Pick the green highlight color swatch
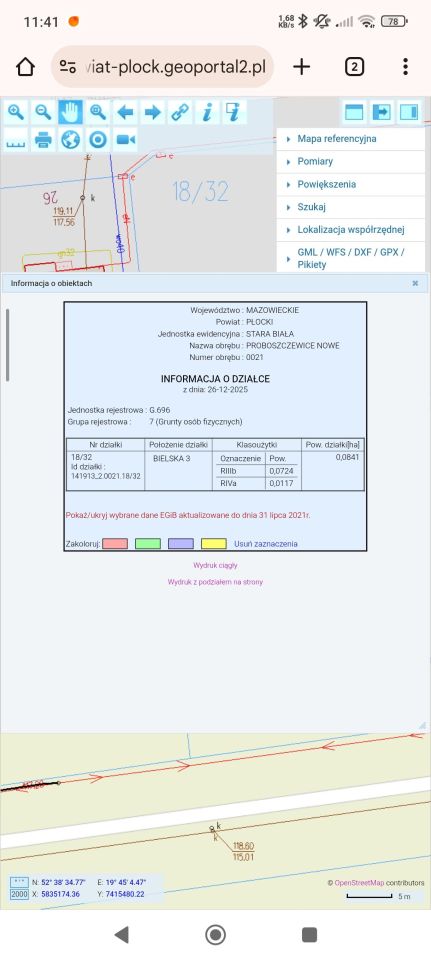The width and height of the screenshot is (431, 960). point(148,544)
